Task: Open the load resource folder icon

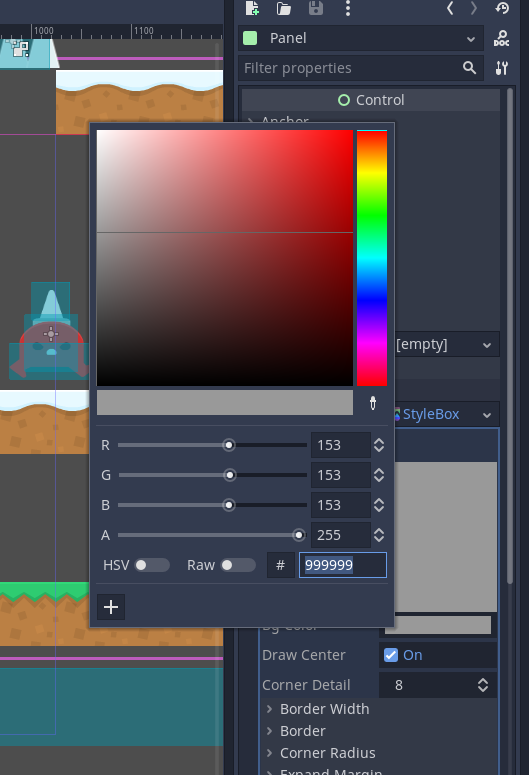Action: pos(284,8)
